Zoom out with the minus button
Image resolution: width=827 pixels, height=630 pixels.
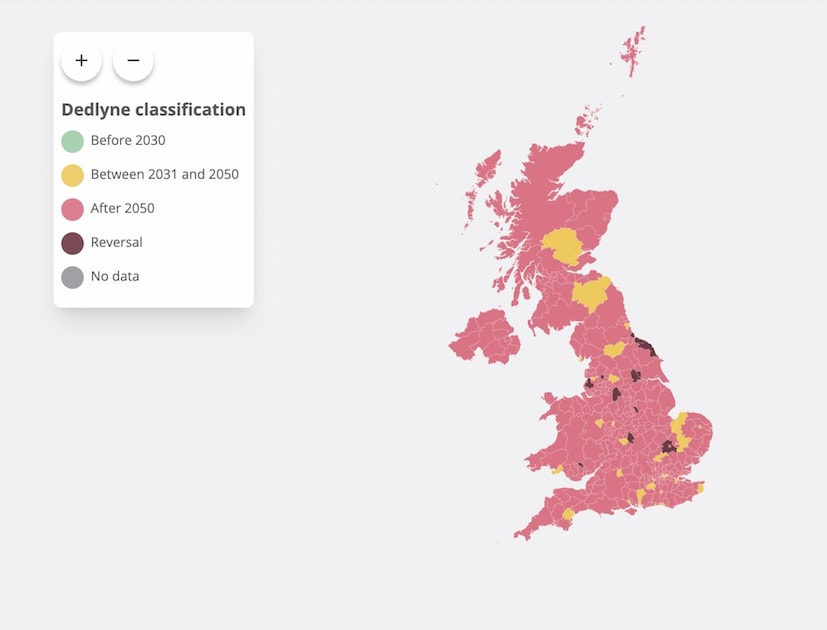coord(133,61)
